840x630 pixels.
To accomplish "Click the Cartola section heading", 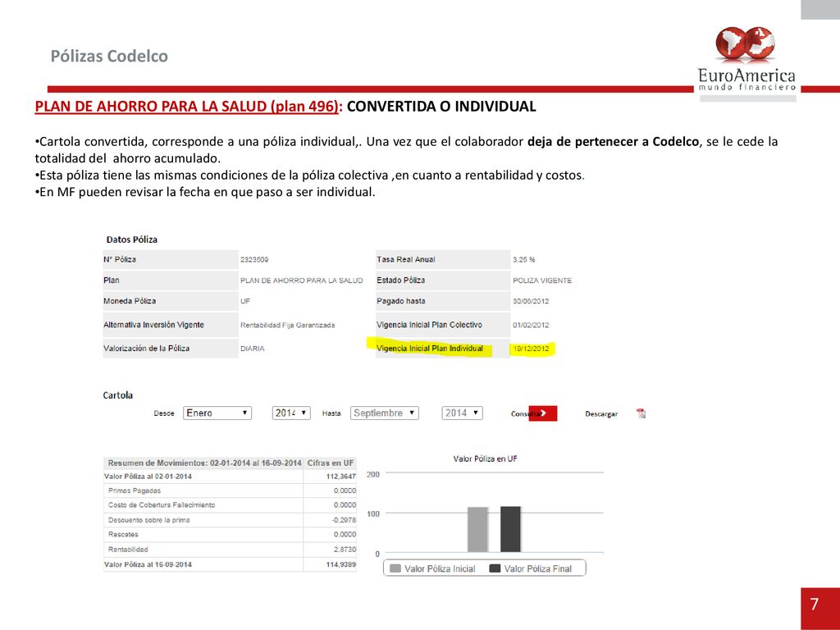I will (118, 395).
